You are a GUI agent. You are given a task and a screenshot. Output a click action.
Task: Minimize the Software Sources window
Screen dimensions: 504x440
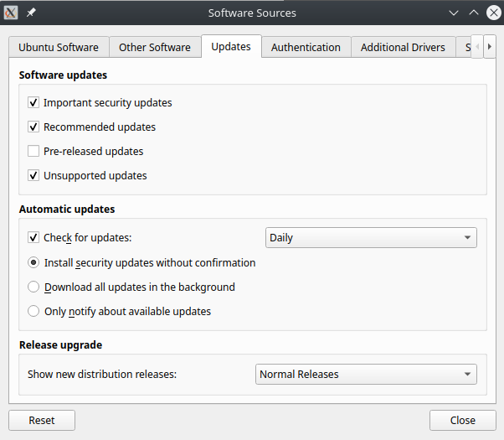point(454,13)
